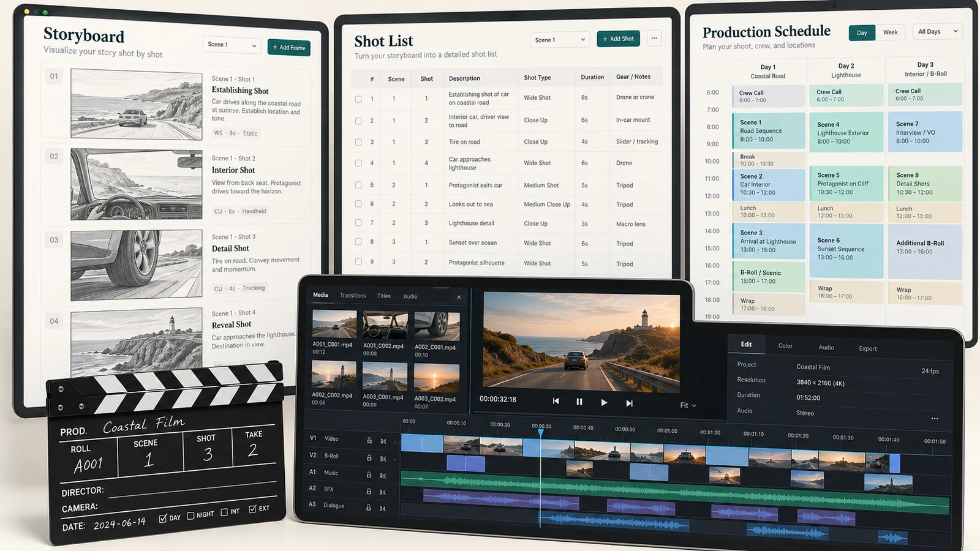Select the Day view button
This screenshot has width=980, height=551.
[x=862, y=33]
